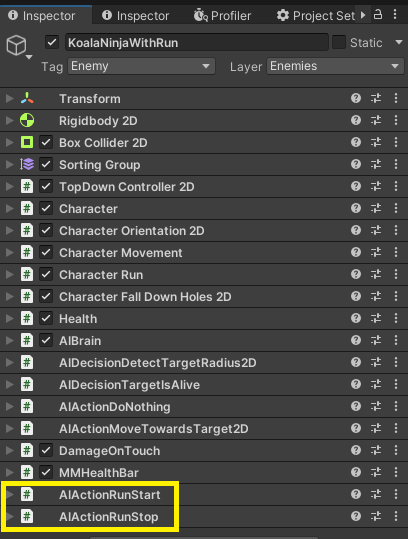Open the context menu for AIActionRunStop
This screenshot has height=539, width=408.
[x=396, y=517]
